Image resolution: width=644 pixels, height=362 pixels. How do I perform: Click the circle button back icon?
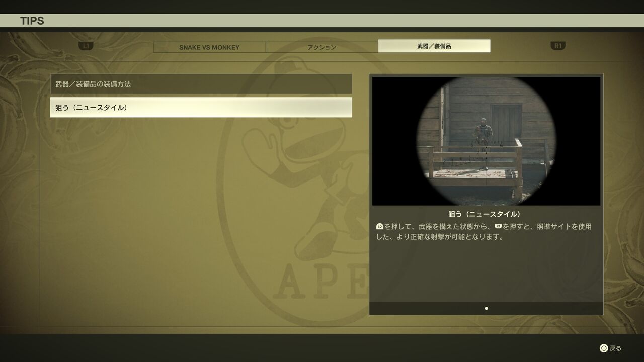[x=604, y=348]
